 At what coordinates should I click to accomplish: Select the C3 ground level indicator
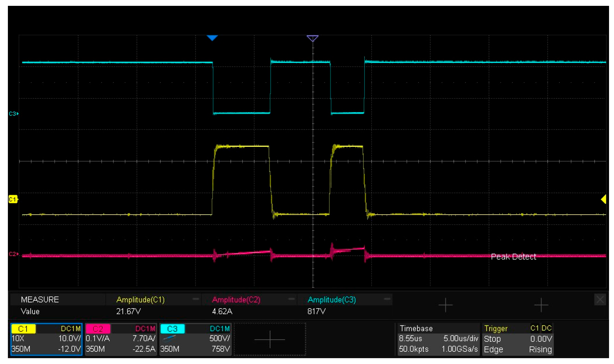click(13, 114)
